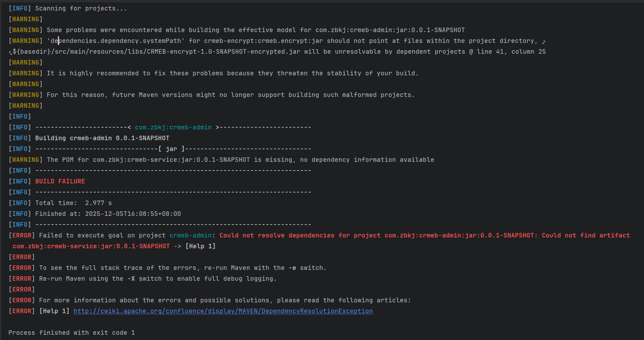The image size is (644, 340).
Task: Click the '-e switch' stack trace hint line
Action: [182, 268]
